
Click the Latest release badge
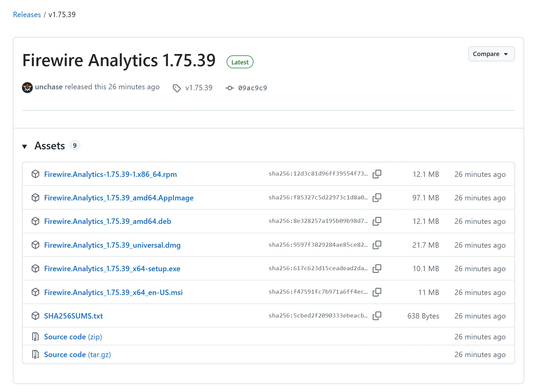[x=240, y=62]
